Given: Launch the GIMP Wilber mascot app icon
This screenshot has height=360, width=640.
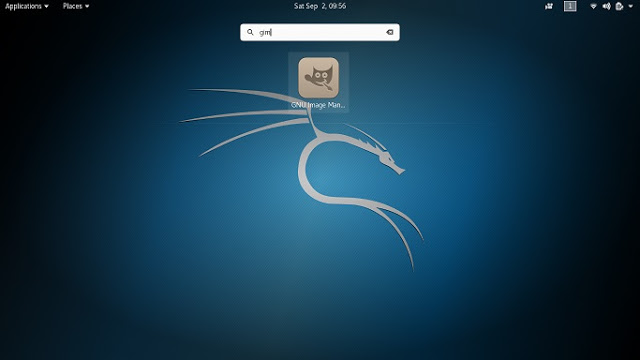Looking at the screenshot, I should pyautogui.click(x=318, y=78).
